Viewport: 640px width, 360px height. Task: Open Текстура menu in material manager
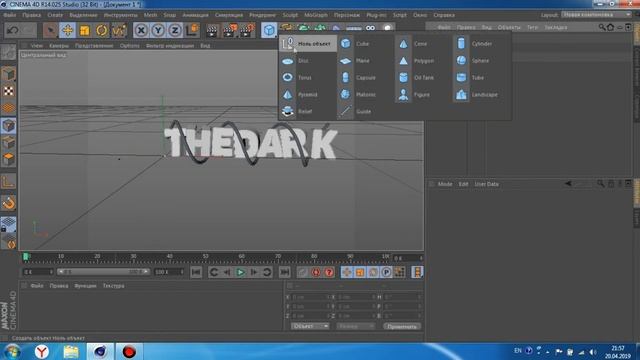[x=113, y=286]
